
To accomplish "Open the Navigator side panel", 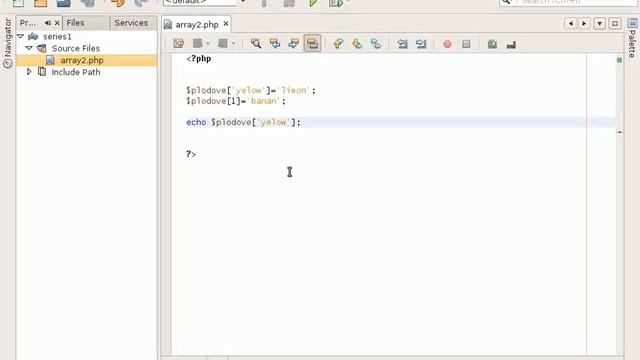I will point(8,43).
